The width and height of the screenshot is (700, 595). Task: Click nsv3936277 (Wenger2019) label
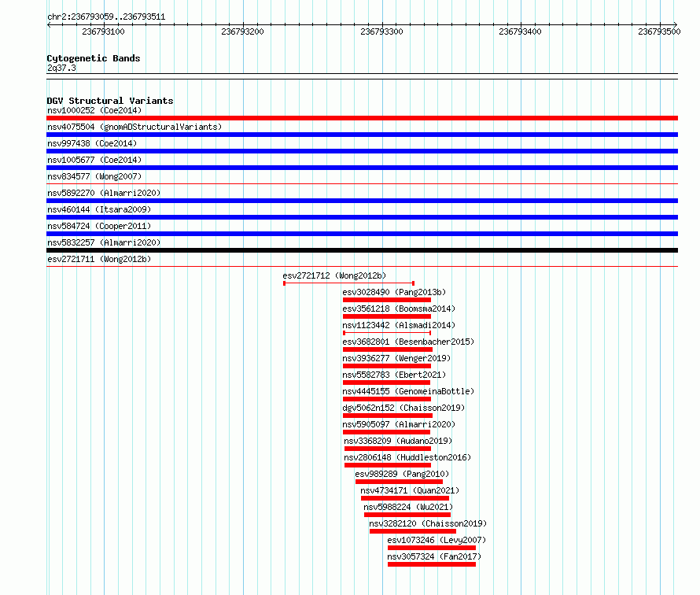pyautogui.click(x=396, y=358)
